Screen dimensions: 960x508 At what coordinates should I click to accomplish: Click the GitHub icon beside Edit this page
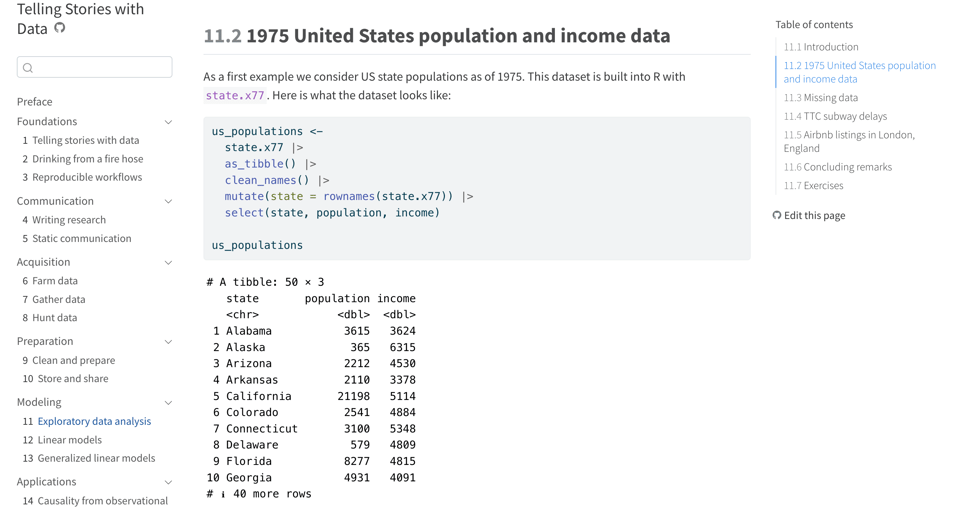click(777, 216)
